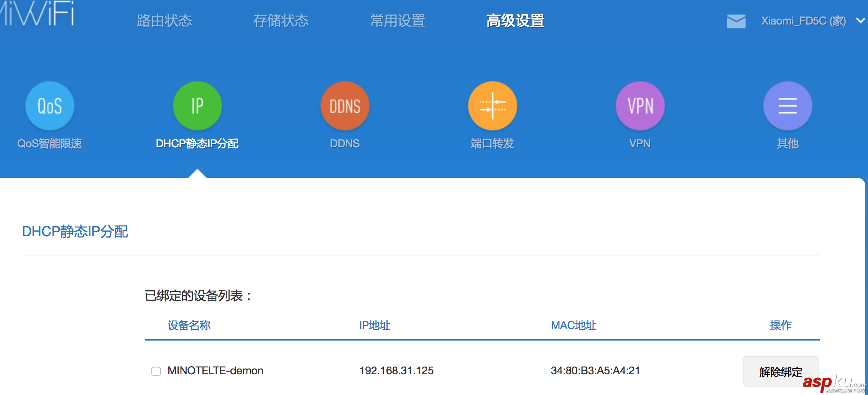
Task: Select the IP address 192.168.31.125
Action: (x=396, y=370)
